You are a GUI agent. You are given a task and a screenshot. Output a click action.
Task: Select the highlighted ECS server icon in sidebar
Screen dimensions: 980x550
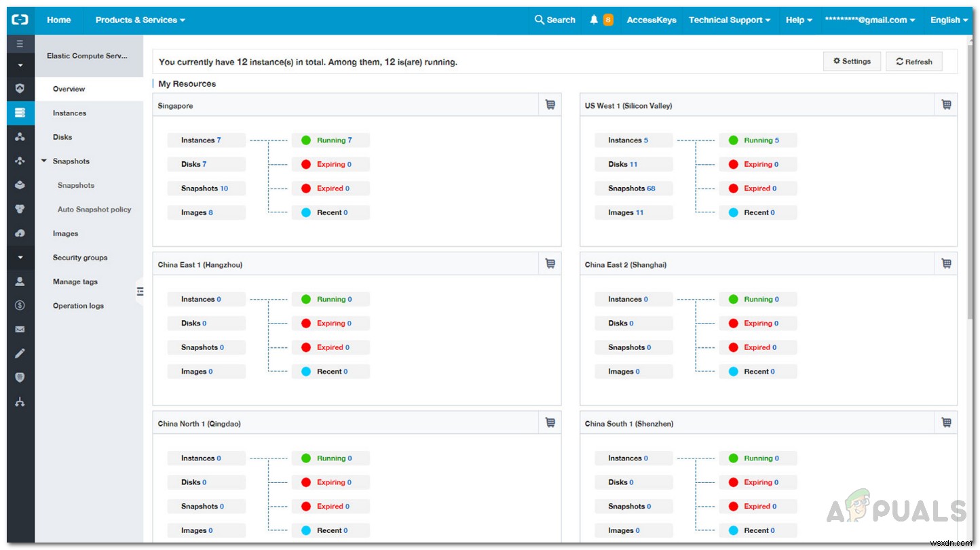tap(20, 113)
